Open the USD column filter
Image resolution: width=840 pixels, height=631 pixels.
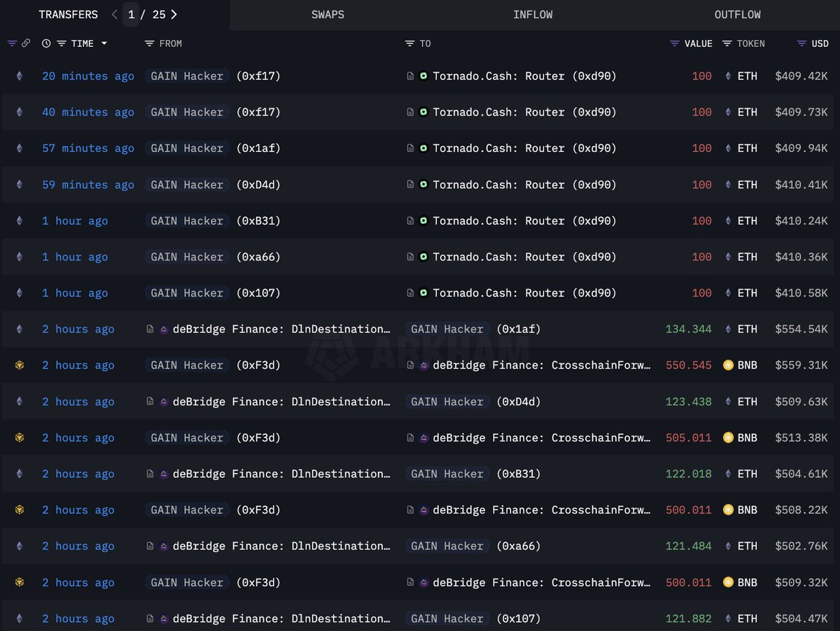[x=801, y=43]
